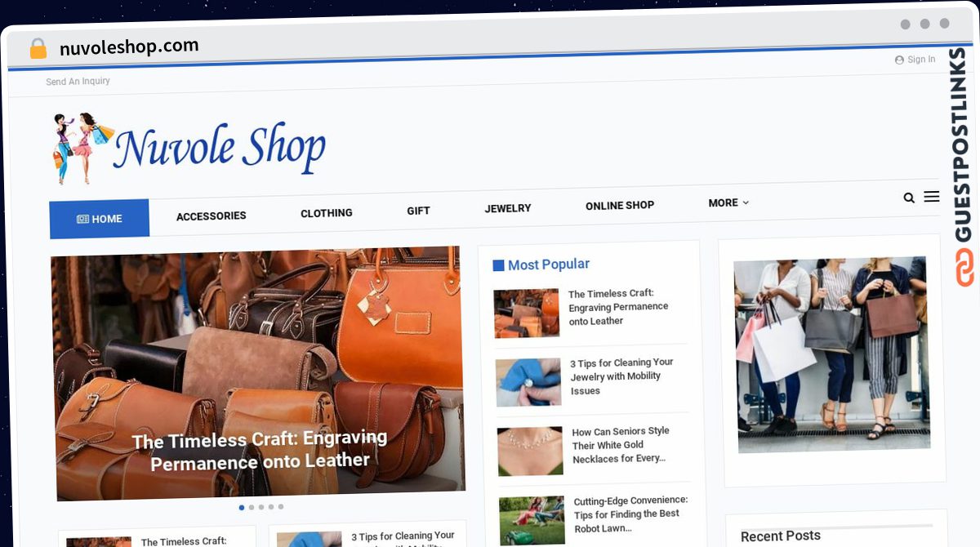Select the third carousel dot
980x547 pixels.
[x=261, y=507]
